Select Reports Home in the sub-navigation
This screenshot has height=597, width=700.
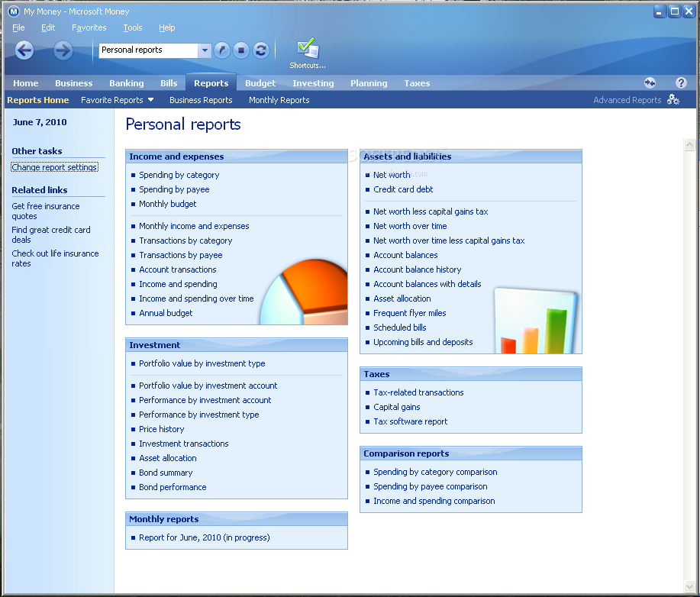point(38,100)
